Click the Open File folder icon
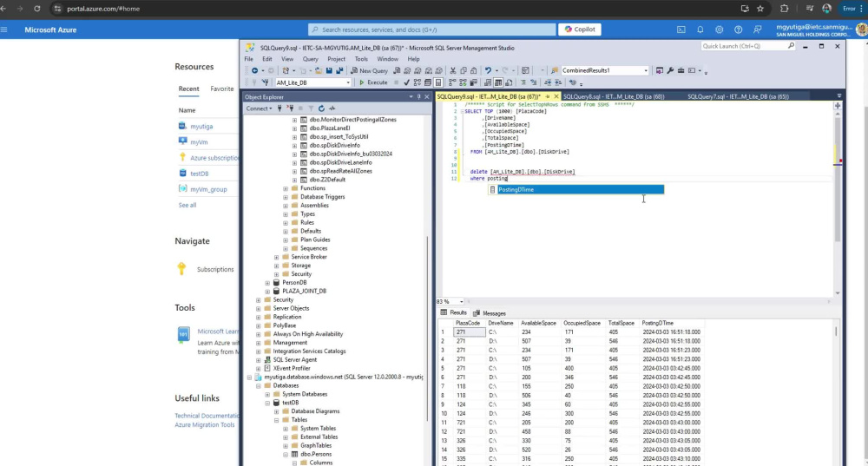The image size is (868, 466). (x=319, y=71)
